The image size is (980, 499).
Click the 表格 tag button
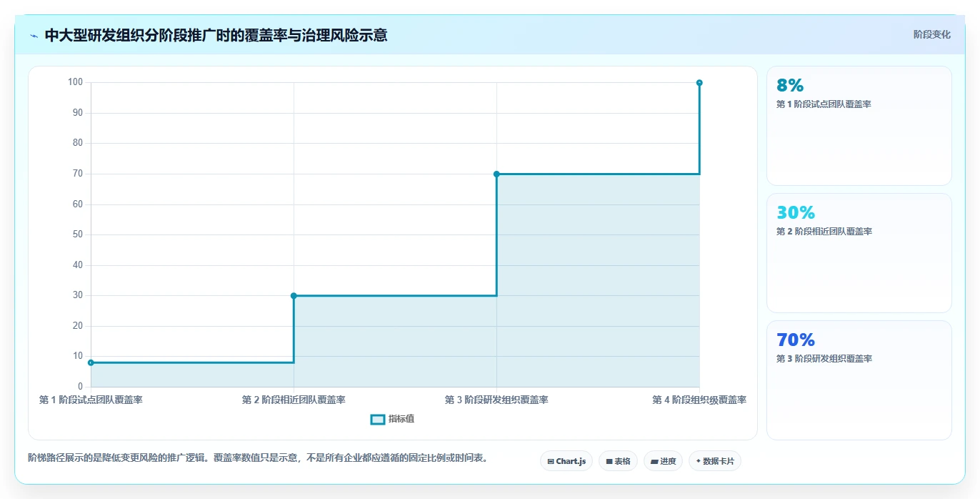click(618, 461)
